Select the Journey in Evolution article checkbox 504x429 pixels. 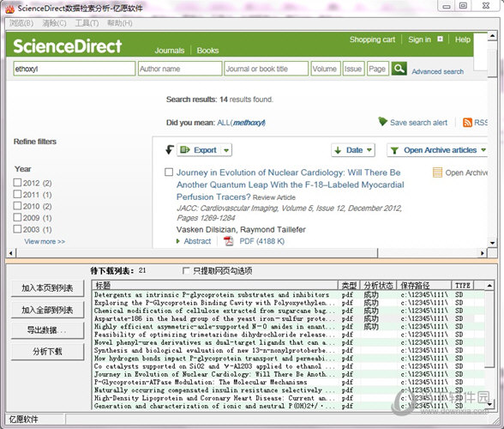(169, 172)
